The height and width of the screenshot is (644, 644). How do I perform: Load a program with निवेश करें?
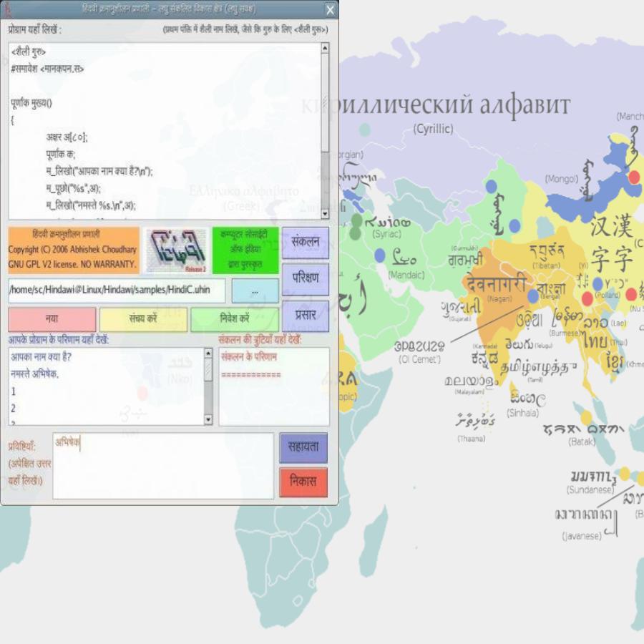233,319
